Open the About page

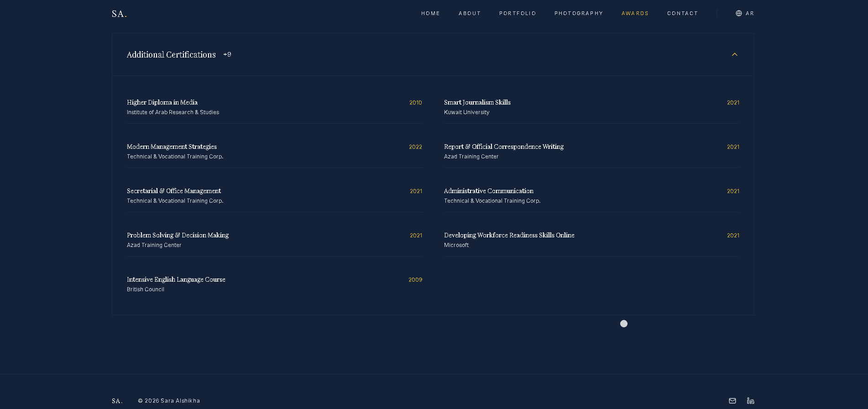470,13
